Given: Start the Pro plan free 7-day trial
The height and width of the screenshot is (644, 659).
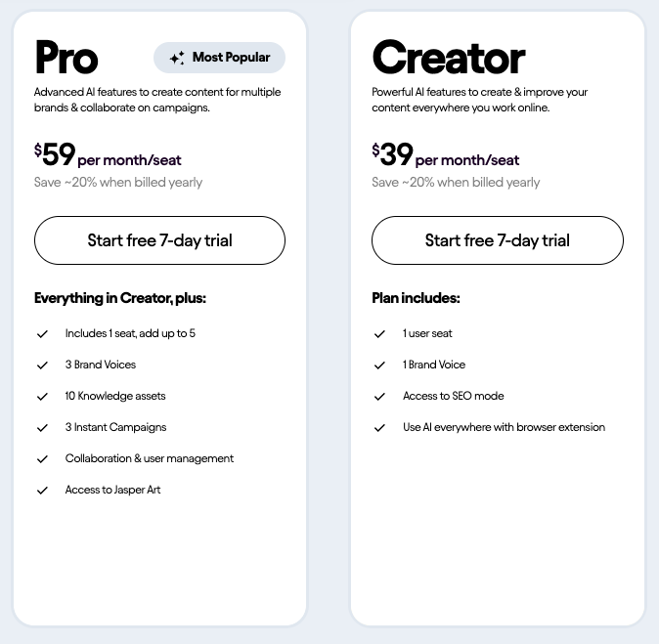Looking at the screenshot, I should (x=159, y=240).
